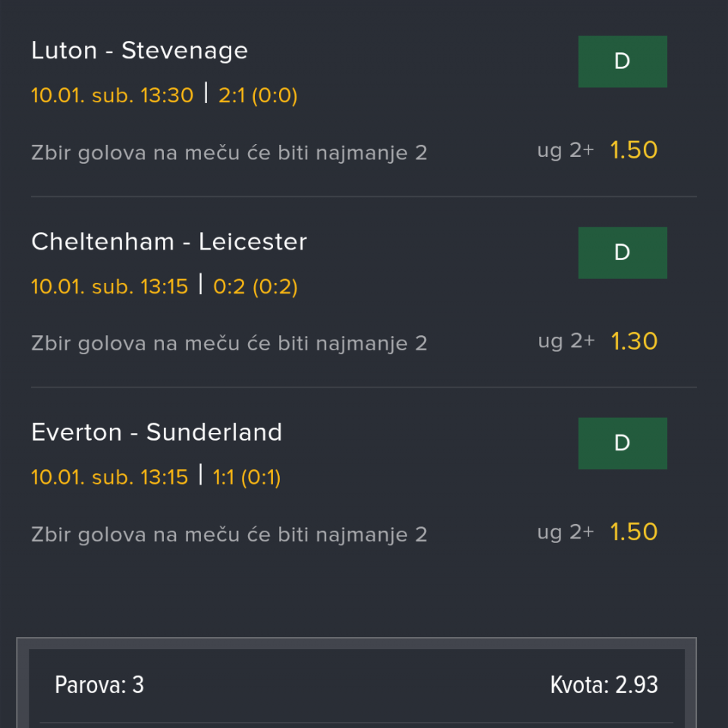Click the Parova: 3 summary label
This screenshot has height=728, width=728.
(99, 686)
